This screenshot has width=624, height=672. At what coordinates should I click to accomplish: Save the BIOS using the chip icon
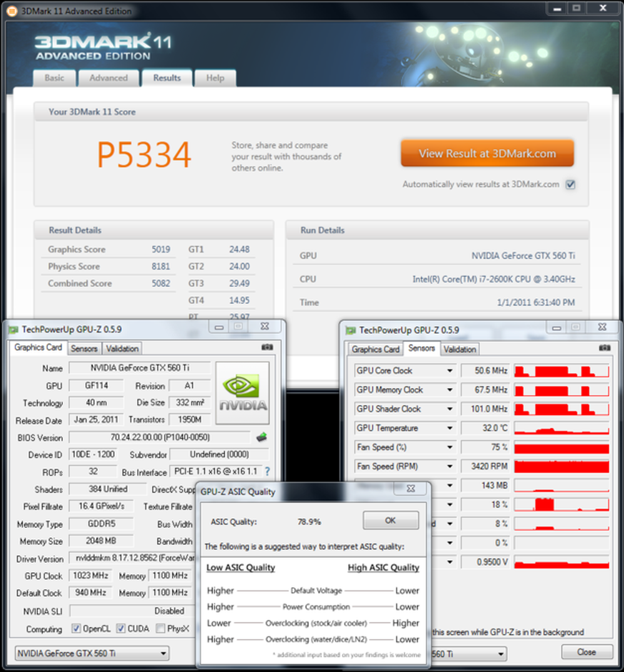click(261, 437)
